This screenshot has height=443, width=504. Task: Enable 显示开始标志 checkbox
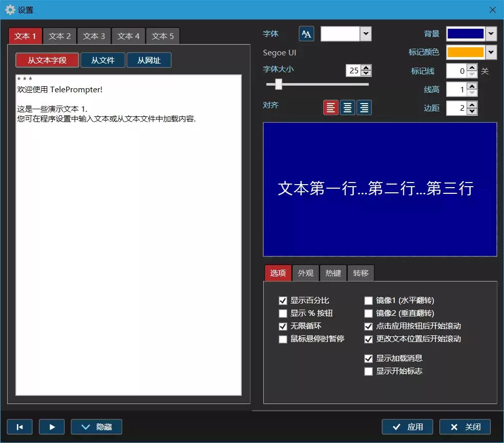tap(368, 371)
